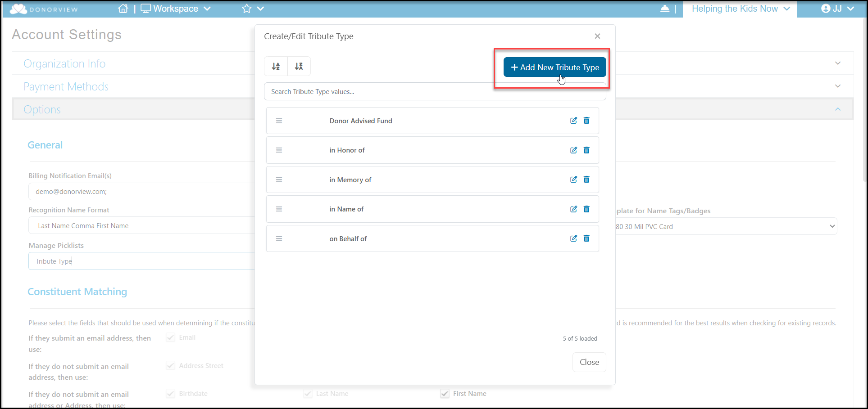
Task: Edit the in Memory of tribute type
Action: [573, 180]
